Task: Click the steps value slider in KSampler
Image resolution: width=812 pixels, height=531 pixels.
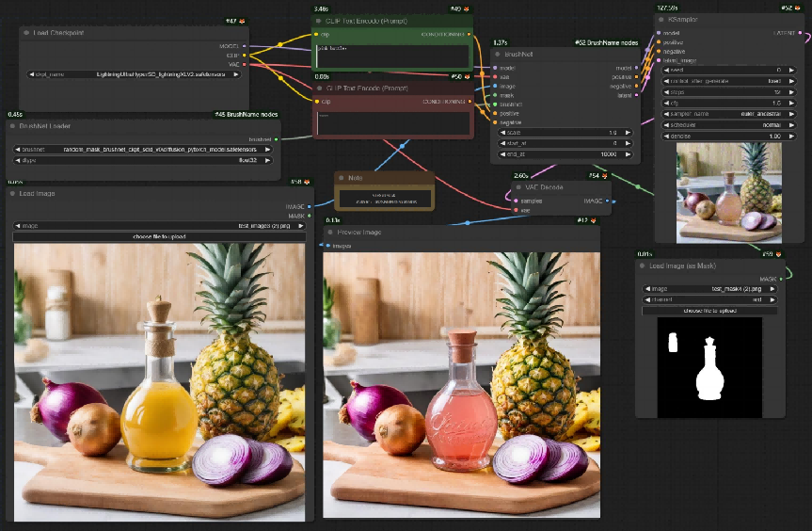Action: tap(728, 92)
